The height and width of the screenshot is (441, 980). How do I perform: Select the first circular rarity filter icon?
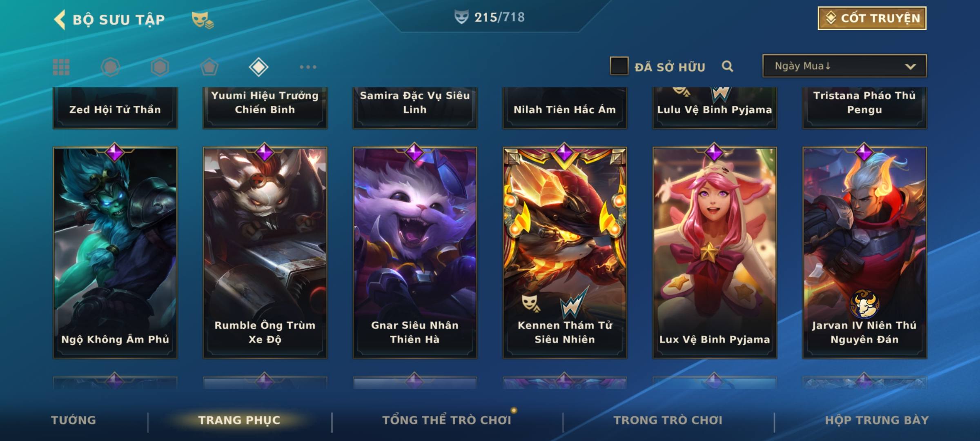tap(110, 67)
